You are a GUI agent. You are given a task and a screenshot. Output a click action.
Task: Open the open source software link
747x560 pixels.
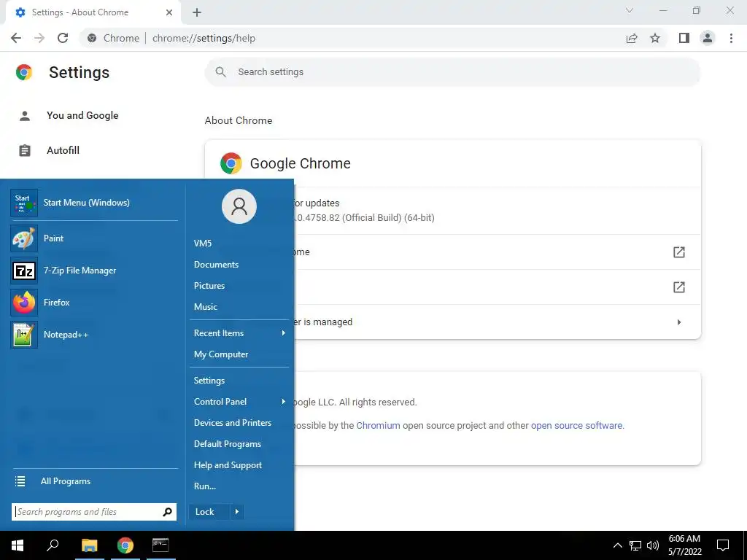coord(576,426)
